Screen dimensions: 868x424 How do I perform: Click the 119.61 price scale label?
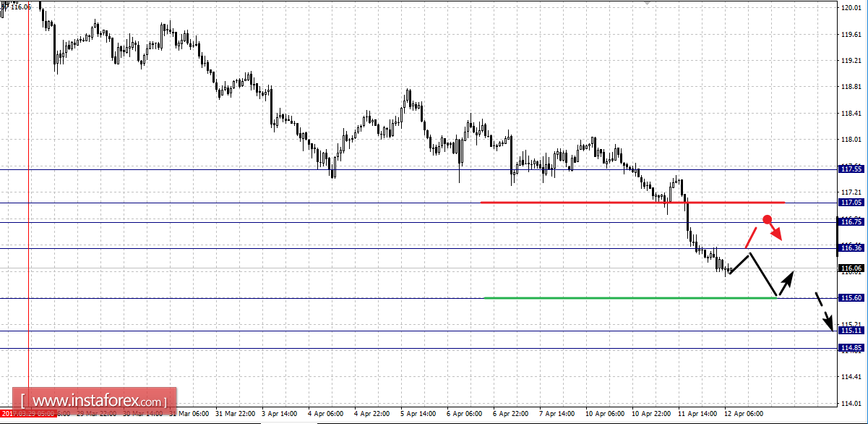point(850,34)
